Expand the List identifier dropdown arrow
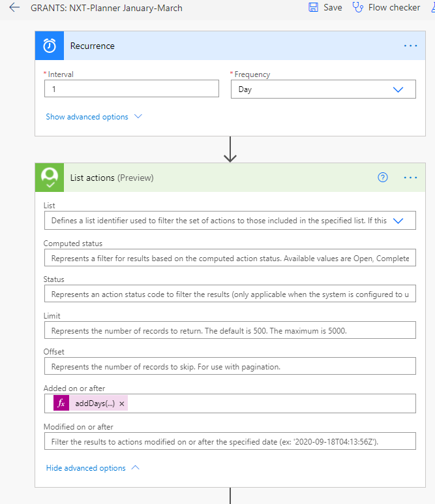 398,221
